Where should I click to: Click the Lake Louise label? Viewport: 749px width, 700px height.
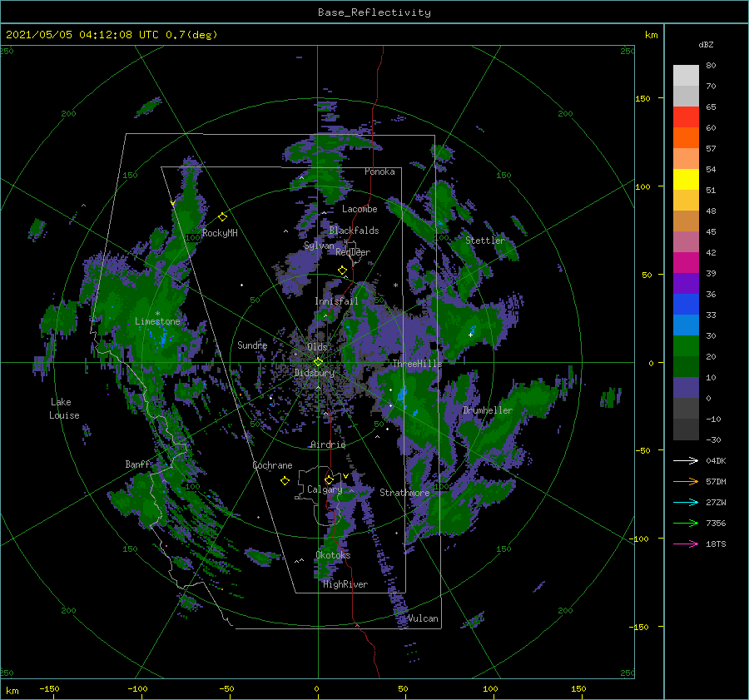tap(64, 409)
